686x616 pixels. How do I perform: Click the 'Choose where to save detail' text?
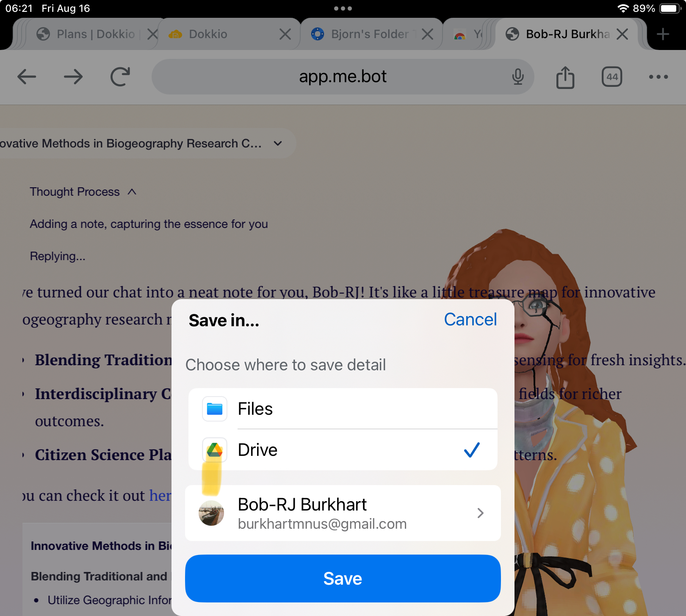click(286, 365)
